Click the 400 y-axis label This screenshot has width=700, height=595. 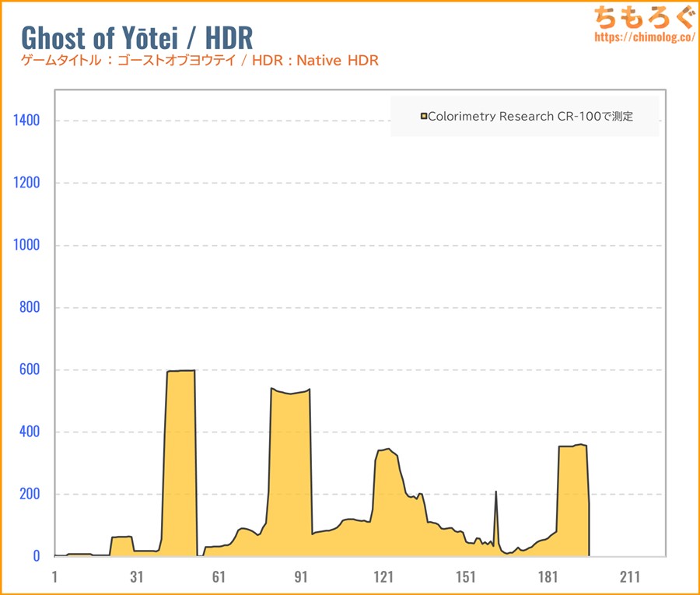tap(30, 432)
